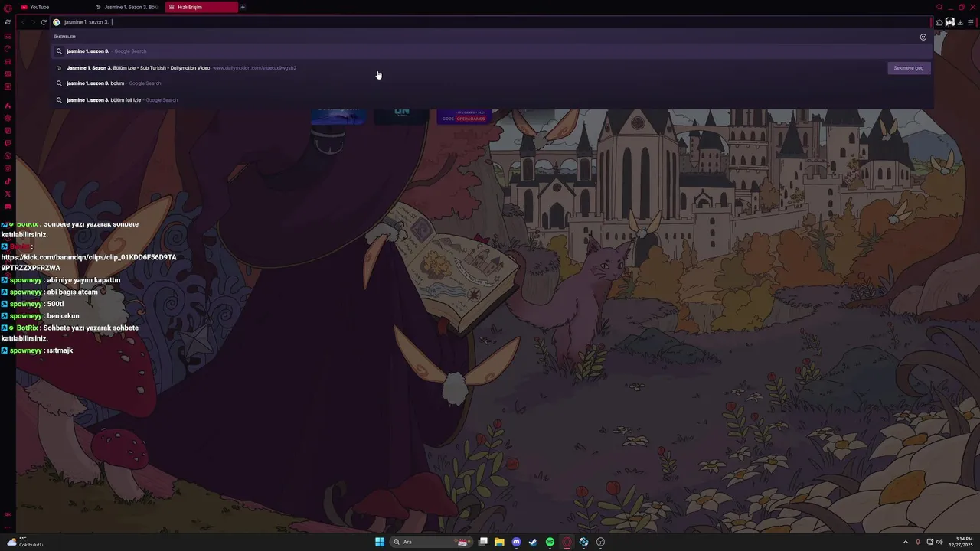The image size is (980, 551).
Task: Click the 'Sekmeye geç' button
Action: tap(909, 68)
